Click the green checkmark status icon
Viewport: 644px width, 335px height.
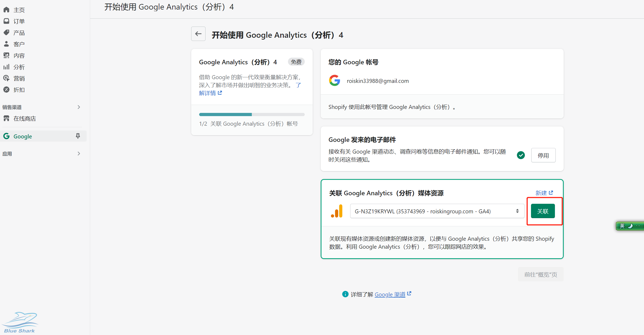point(521,155)
